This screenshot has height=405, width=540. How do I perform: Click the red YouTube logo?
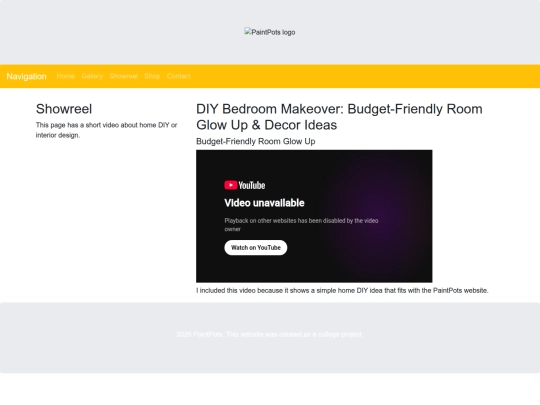click(x=245, y=185)
